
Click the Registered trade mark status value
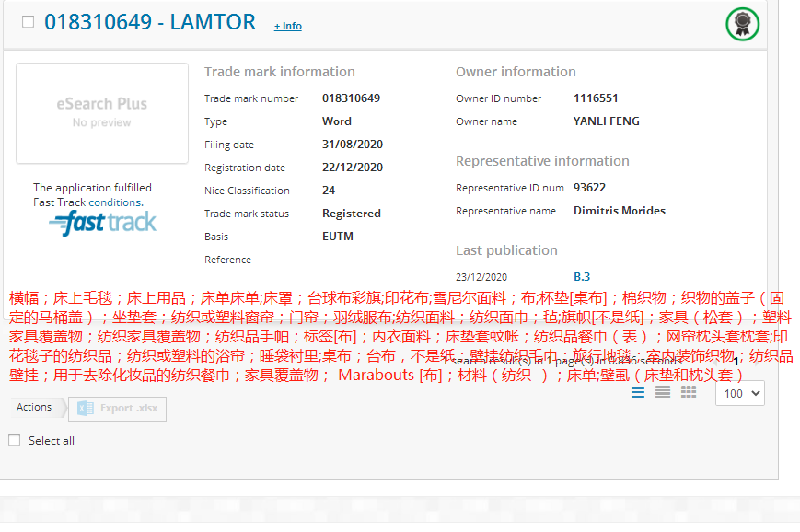(351, 214)
